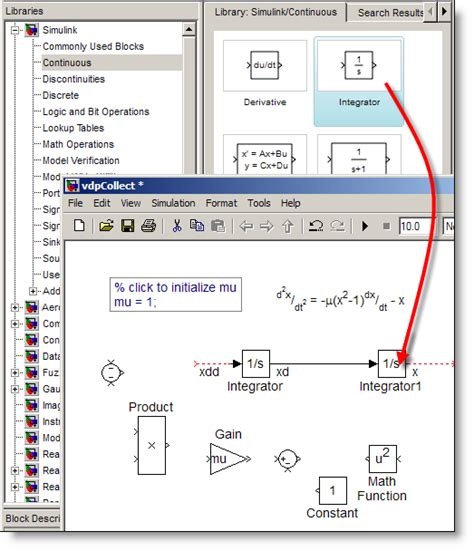Save the vdpCollect model
474x551 pixels.
point(128,226)
